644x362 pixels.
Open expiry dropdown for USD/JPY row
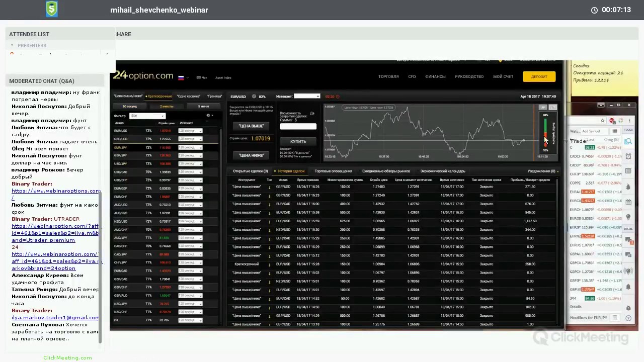pyautogui.click(x=190, y=163)
